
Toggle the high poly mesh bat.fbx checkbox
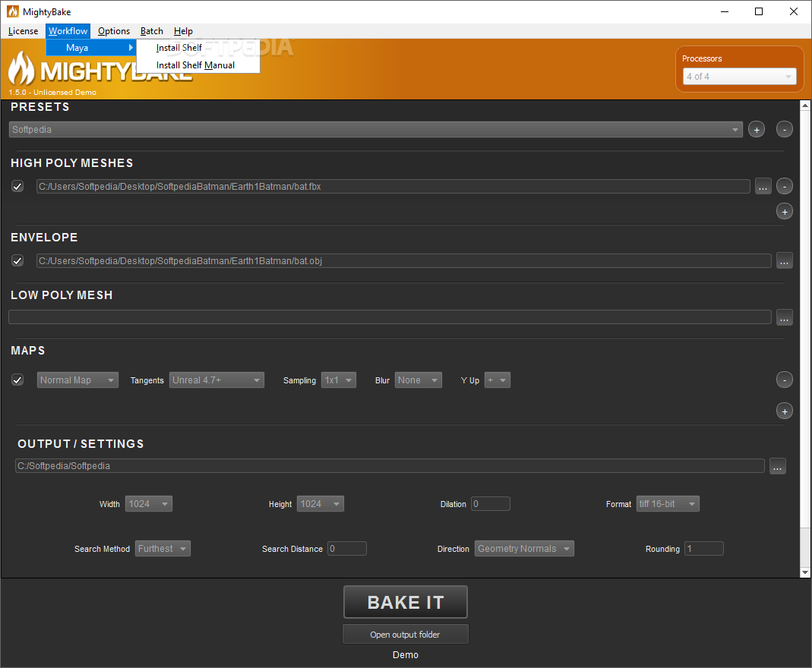pyautogui.click(x=17, y=186)
